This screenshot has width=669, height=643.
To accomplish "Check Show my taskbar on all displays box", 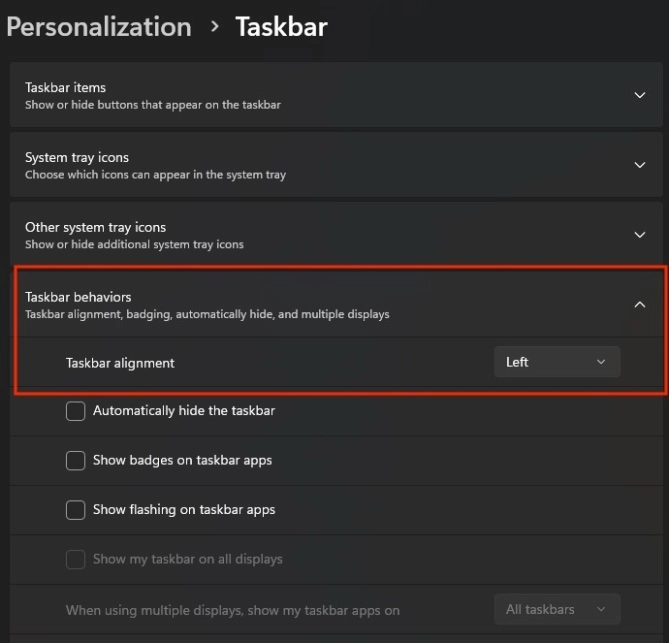I will (75, 559).
